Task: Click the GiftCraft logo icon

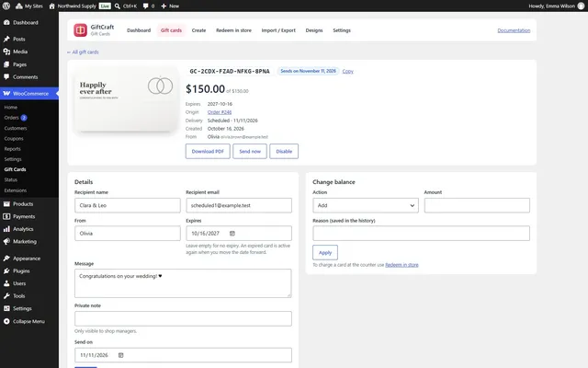Action: click(x=80, y=30)
